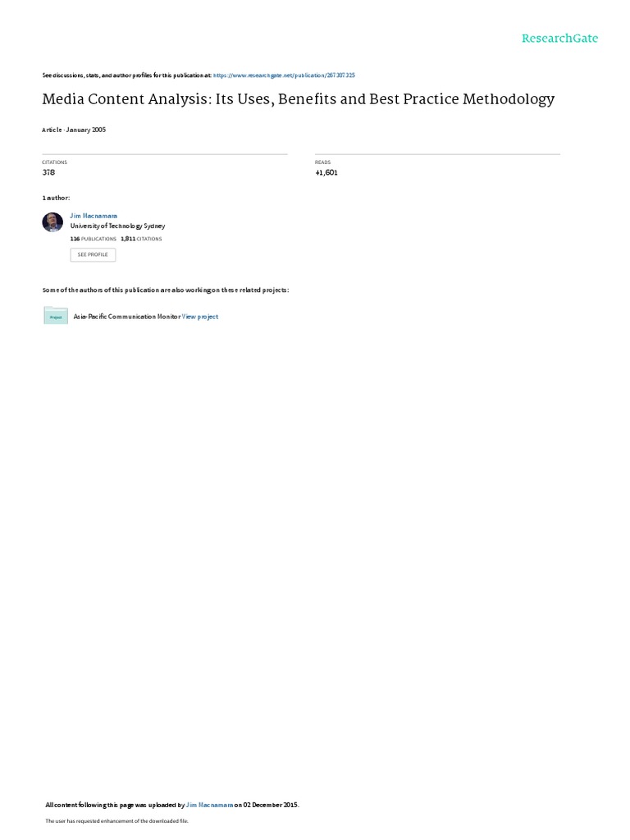Open Jim Macnamara's profile photo
Image resolution: width=630 pixels, height=840 pixels.
click(52, 221)
